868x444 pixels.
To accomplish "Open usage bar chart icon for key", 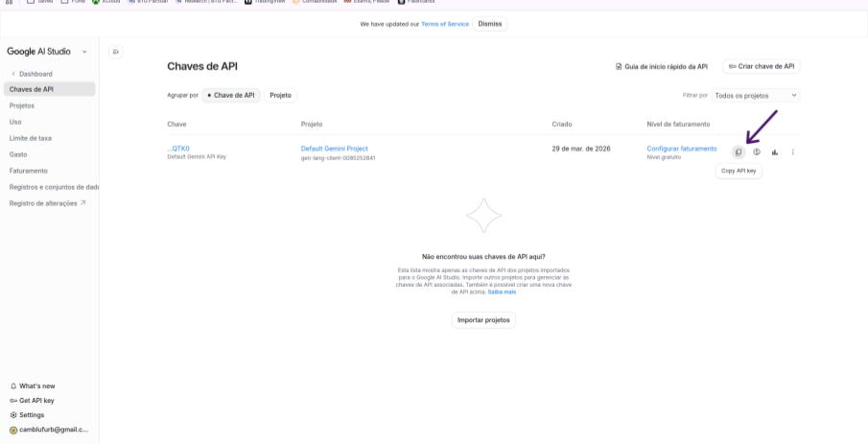I will pyautogui.click(x=775, y=152).
